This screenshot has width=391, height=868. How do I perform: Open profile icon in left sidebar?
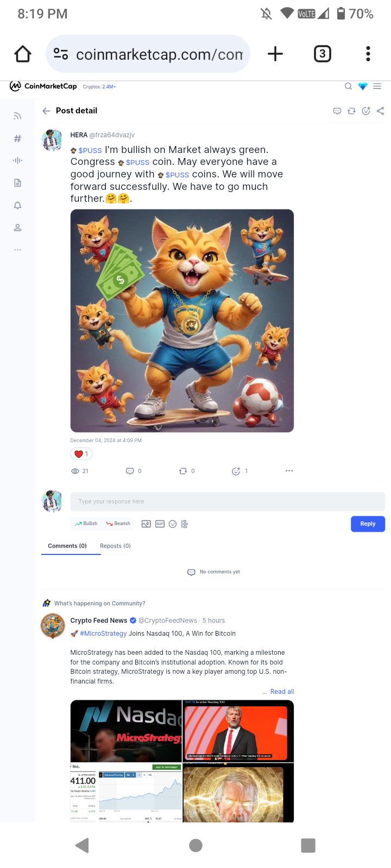pos(17,227)
